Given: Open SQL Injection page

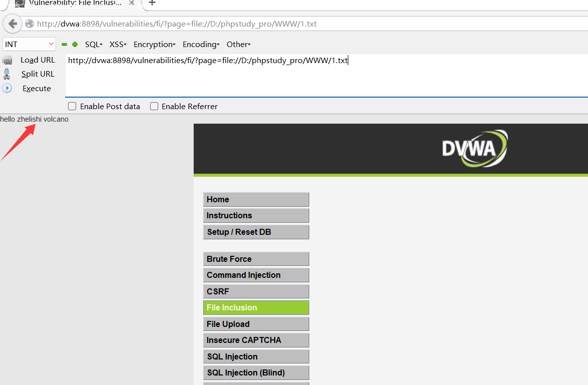Looking at the screenshot, I should click(256, 356).
